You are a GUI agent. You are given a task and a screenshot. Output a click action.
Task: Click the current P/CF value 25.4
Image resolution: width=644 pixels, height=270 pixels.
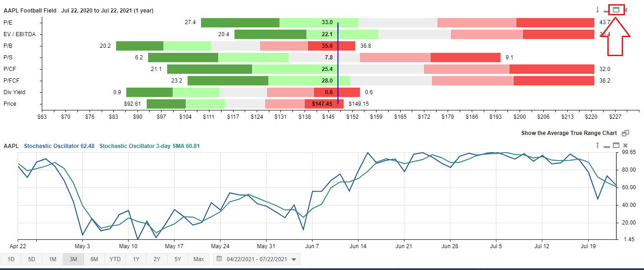pos(327,69)
